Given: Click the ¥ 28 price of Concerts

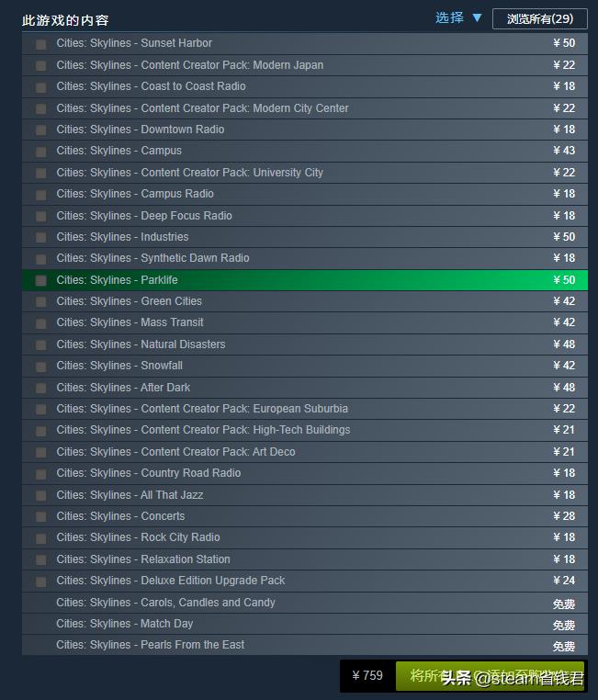Looking at the screenshot, I should (x=564, y=516).
